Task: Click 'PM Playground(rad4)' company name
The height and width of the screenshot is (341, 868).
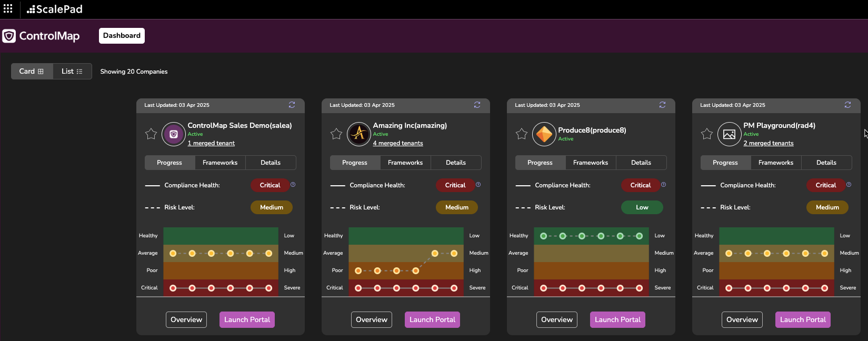Action: (x=780, y=126)
